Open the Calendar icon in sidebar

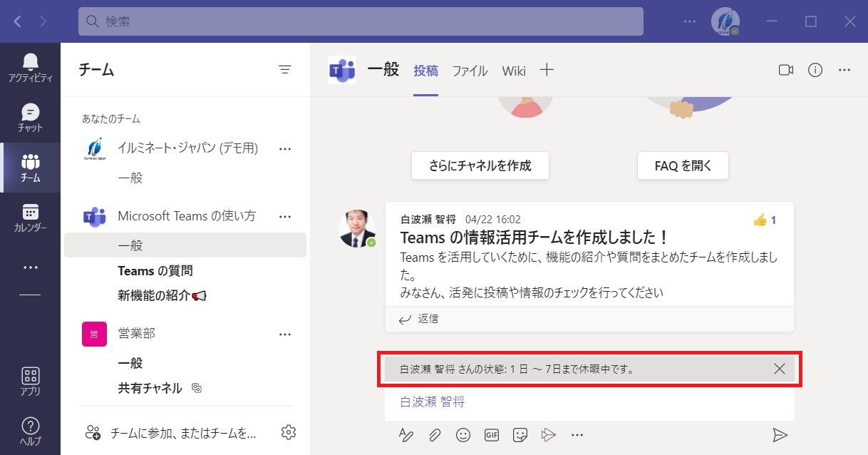click(x=30, y=212)
